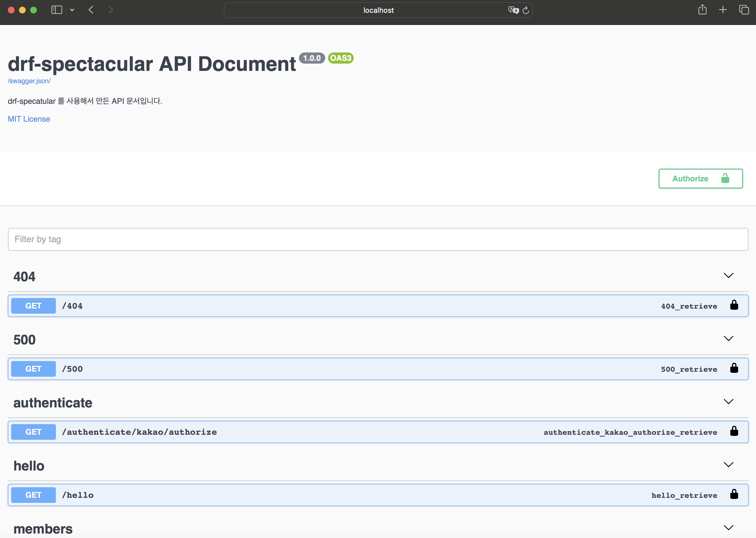
Task: Open a new browser tab
Action: tap(723, 10)
